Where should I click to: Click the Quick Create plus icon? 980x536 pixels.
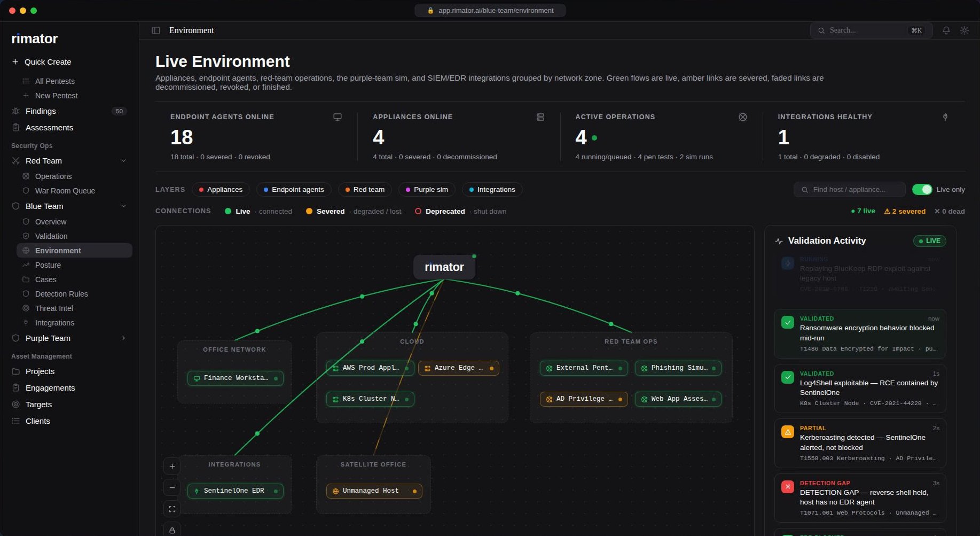15,62
